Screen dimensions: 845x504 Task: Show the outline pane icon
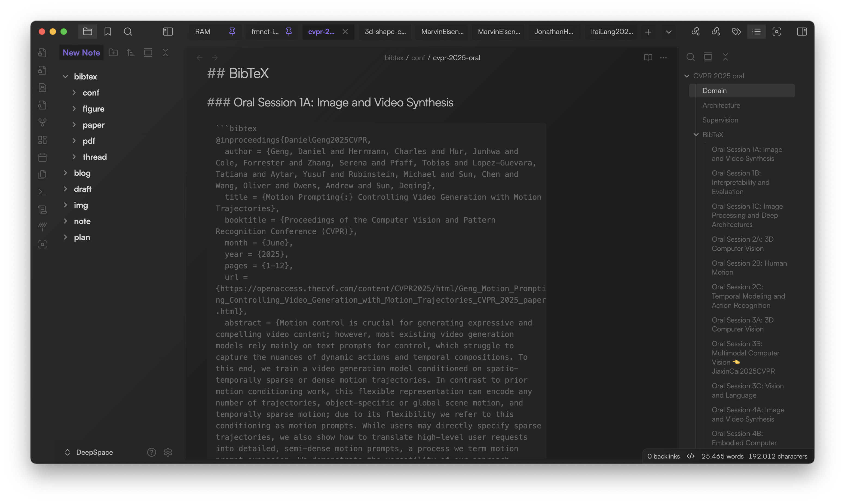[756, 32]
